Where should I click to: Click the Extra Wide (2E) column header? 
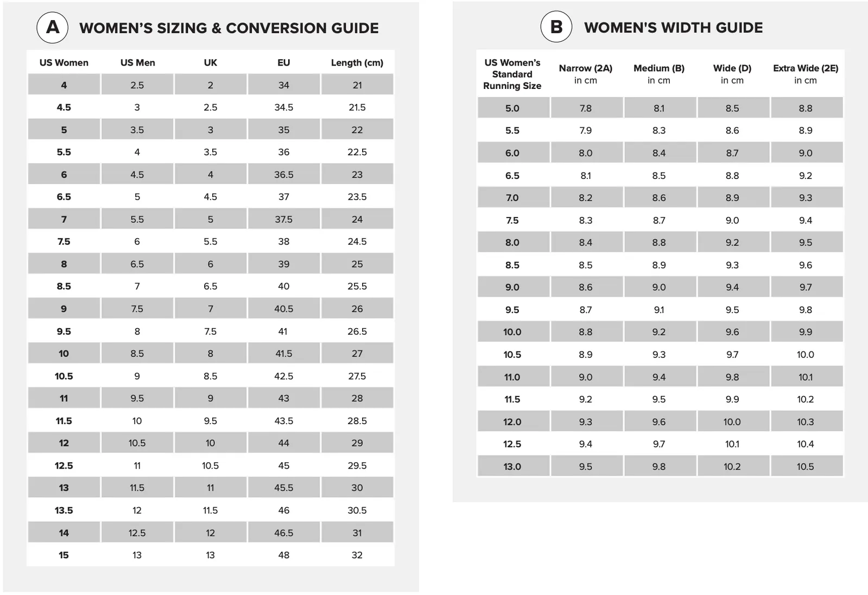806,74
